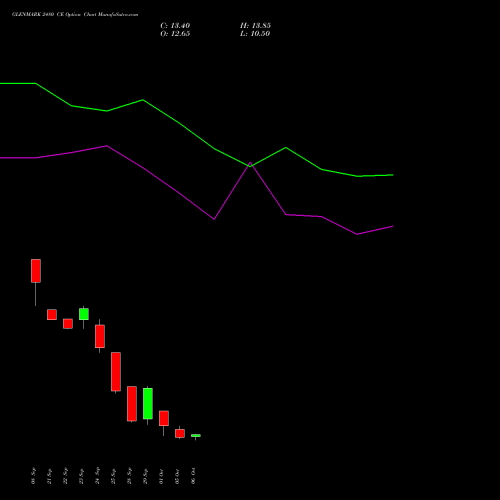500x500 pixels.
Task: Click the first red candlestick with long lower wick
Action: point(36,271)
